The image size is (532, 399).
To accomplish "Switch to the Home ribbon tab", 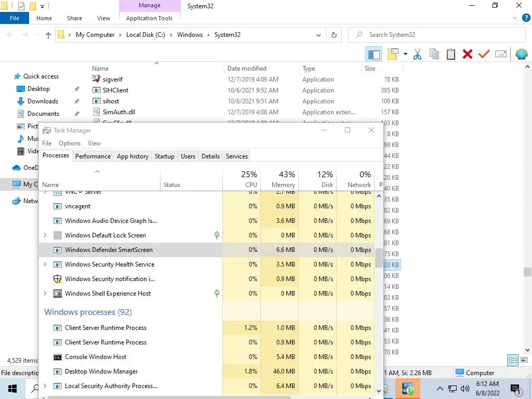I will click(44, 18).
